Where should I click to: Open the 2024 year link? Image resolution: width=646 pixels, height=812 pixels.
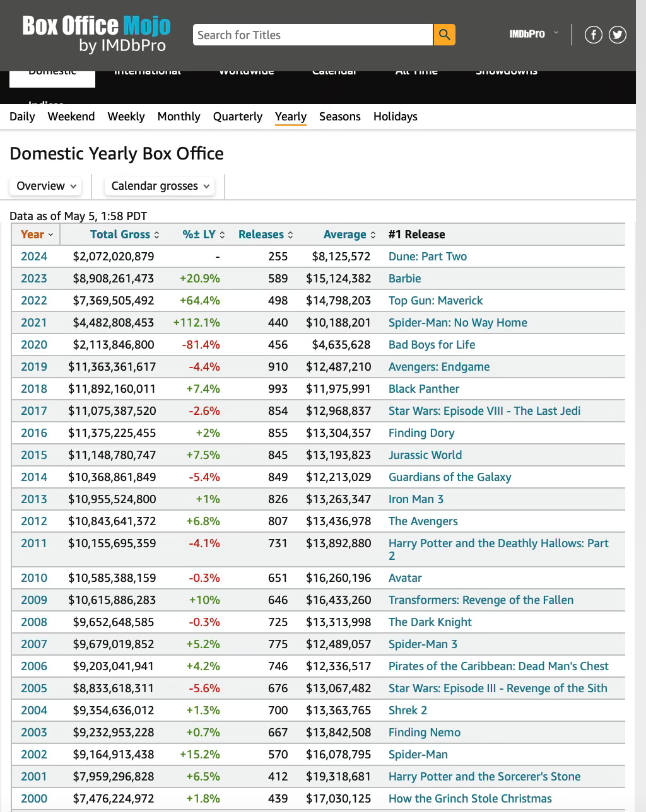click(34, 257)
